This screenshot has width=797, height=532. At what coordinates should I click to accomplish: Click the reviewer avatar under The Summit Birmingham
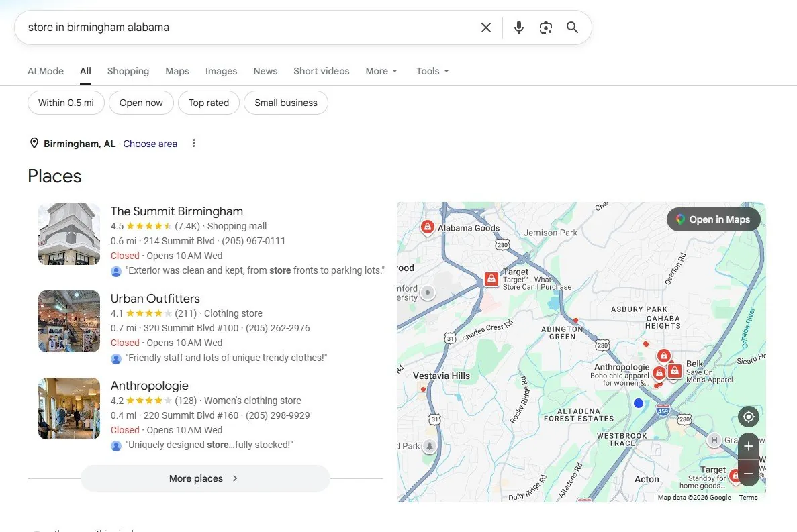pos(116,272)
